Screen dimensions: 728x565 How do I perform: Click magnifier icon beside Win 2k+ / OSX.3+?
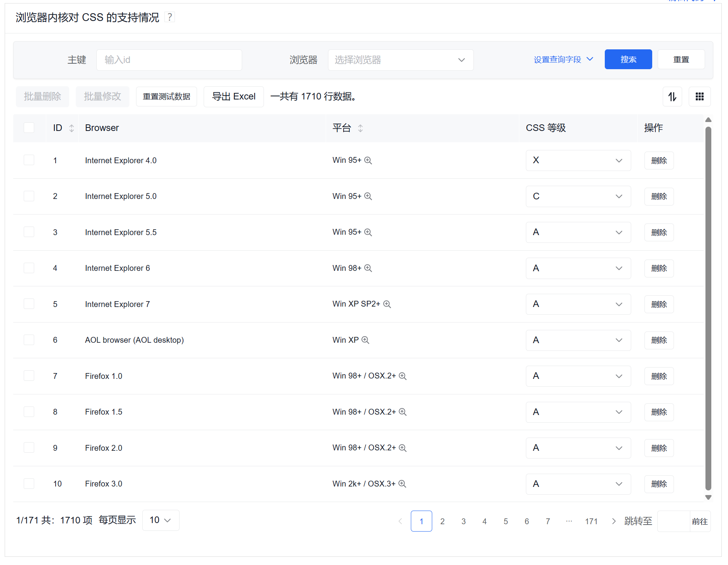[x=402, y=484]
